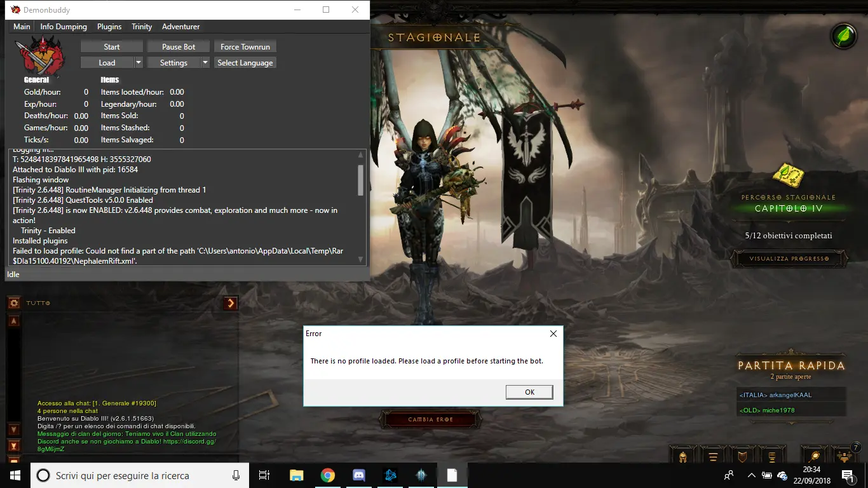Viewport: 868px width, 488px height.
Task: Click the 'There is no profile loaded' message
Action: [x=427, y=361]
